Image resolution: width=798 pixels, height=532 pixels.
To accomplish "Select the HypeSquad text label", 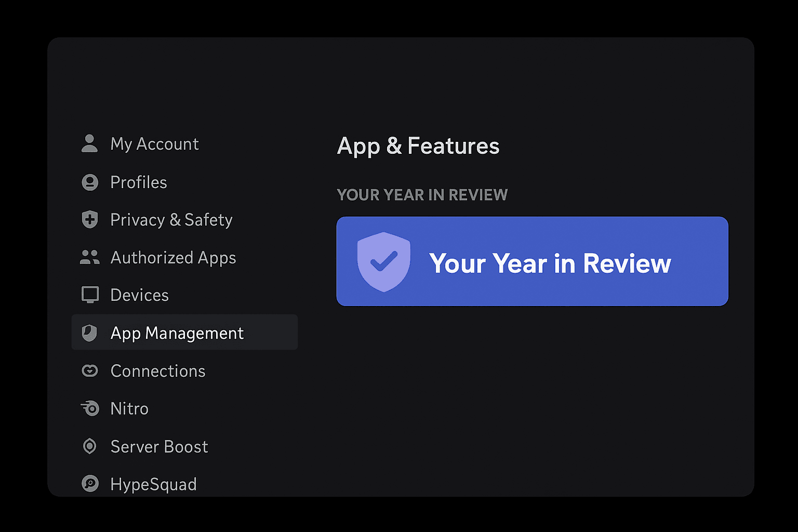I will click(x=153, y=484).
